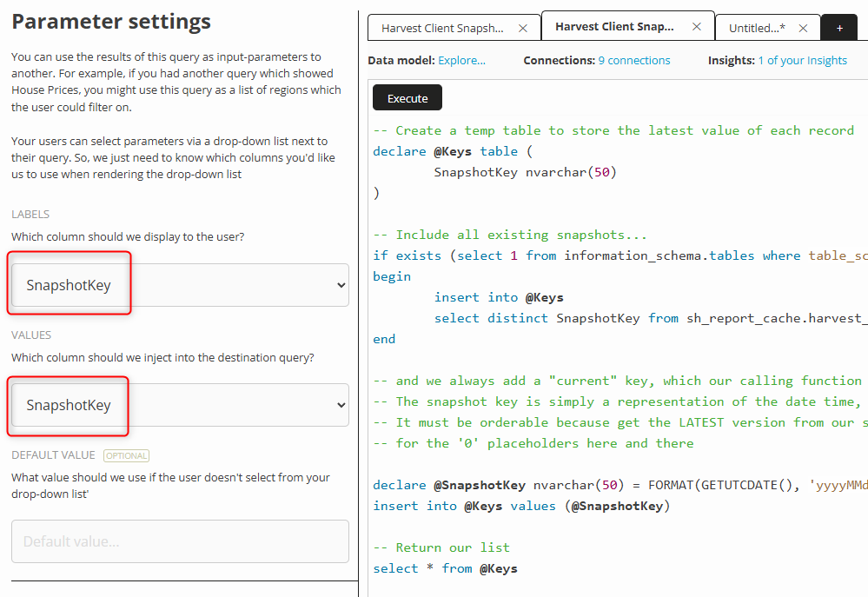The width and height of the screenshot is (868, 597).
Task: Click the OPTIONAL badge beside Default Value
Action: (126, 454)
